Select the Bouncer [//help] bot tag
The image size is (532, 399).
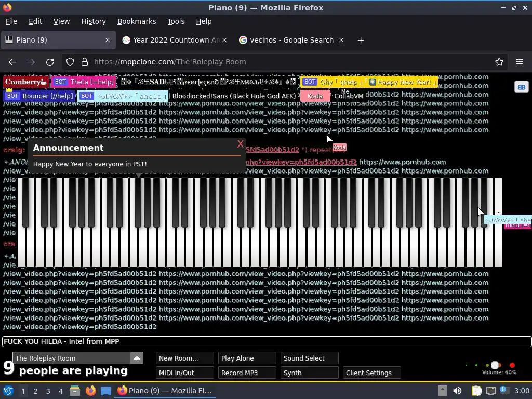(39, 96)
